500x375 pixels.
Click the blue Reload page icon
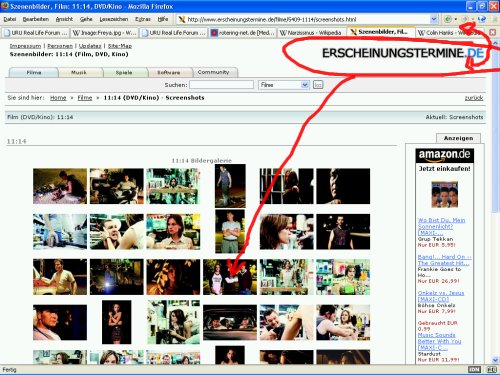pos(481,19)
